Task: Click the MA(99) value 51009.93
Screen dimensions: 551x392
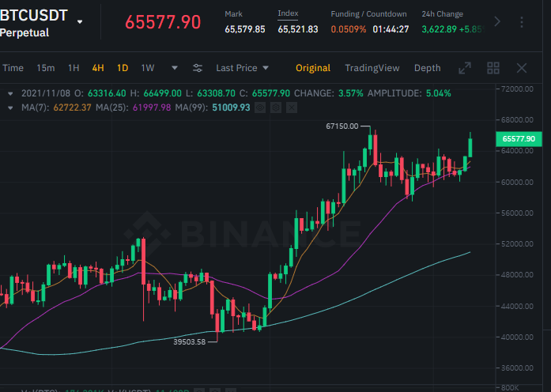Action: 231,107
